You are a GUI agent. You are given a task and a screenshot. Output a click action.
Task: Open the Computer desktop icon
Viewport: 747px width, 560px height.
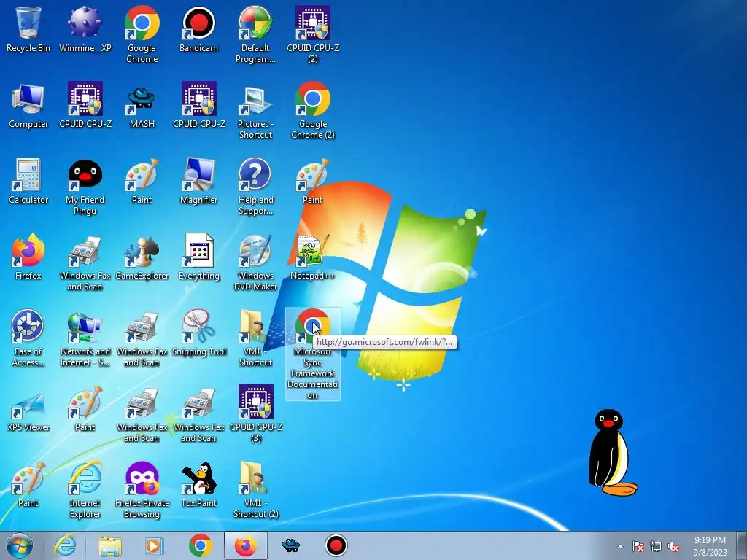click(28, 105)
